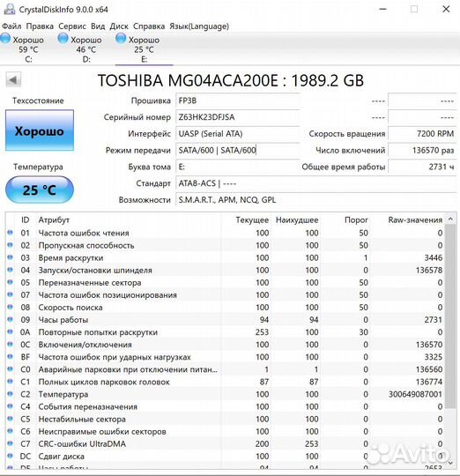Click the Атрибут column header

pos(54,219)
